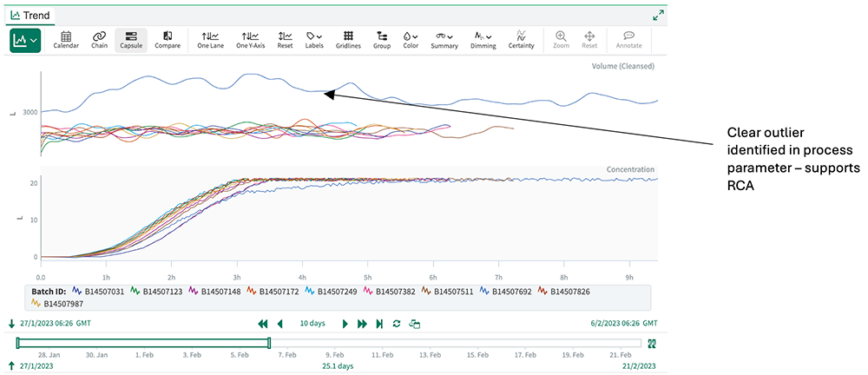This screenshot has height=375, width=868.
Task: Switch to Calendar view
Action: click(66, 41)
